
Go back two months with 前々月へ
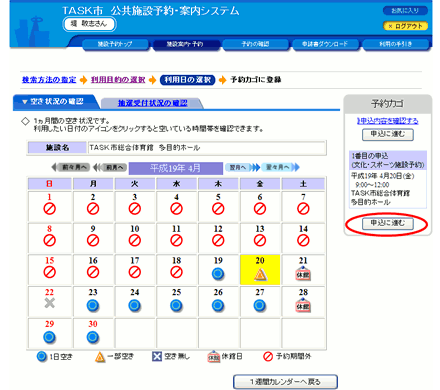coord(70,167)
